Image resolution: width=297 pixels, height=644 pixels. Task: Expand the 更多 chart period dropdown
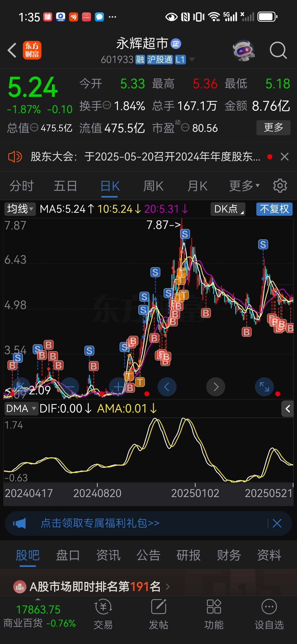click(244, 186)
